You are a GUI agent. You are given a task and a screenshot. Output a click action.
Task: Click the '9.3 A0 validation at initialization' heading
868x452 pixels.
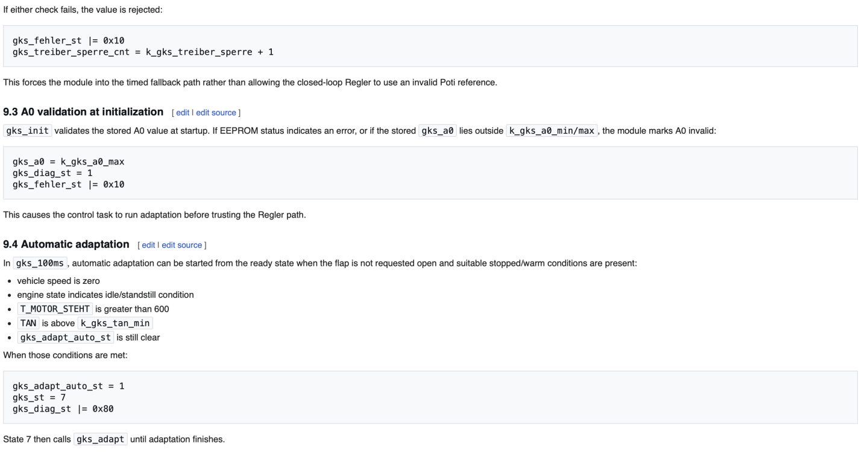(x=83, y=112)
